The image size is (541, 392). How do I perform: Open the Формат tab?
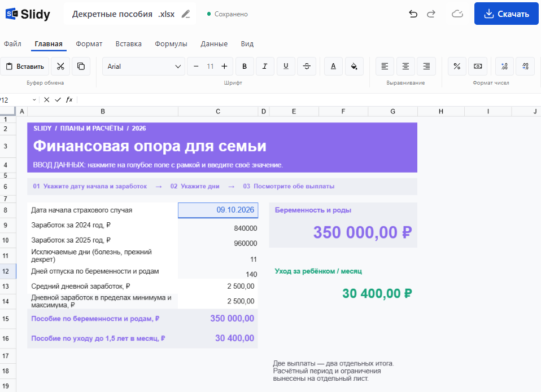coord(89,44)
